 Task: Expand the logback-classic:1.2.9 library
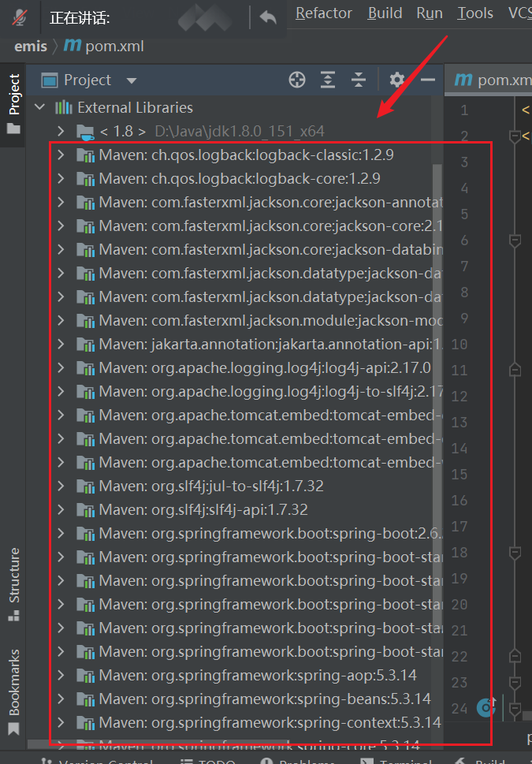[x=61, y=155]
